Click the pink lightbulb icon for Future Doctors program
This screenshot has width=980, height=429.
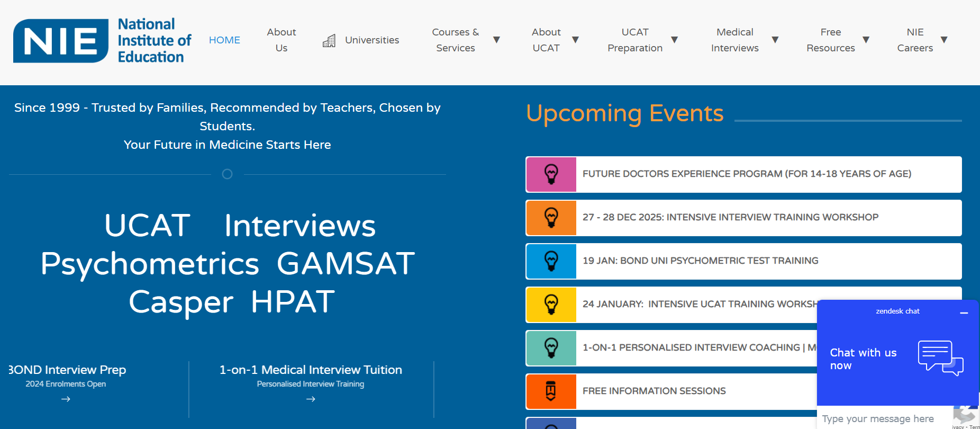[x=551, y=174]
